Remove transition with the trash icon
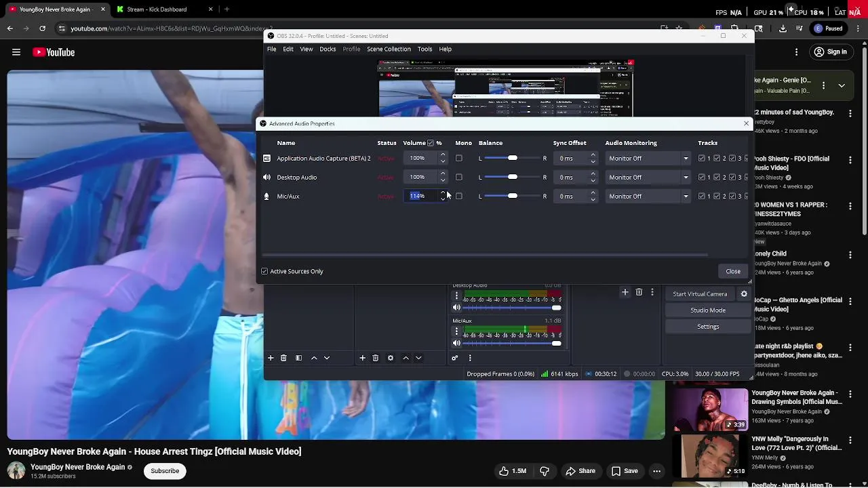This screenshot has width=868, height=488. click(x=639, y=292)
